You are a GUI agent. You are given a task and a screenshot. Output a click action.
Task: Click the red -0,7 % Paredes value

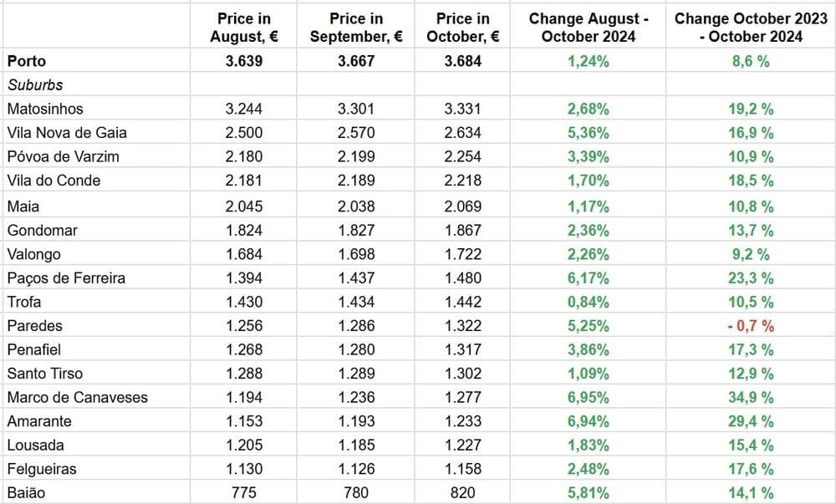[750, 326]
